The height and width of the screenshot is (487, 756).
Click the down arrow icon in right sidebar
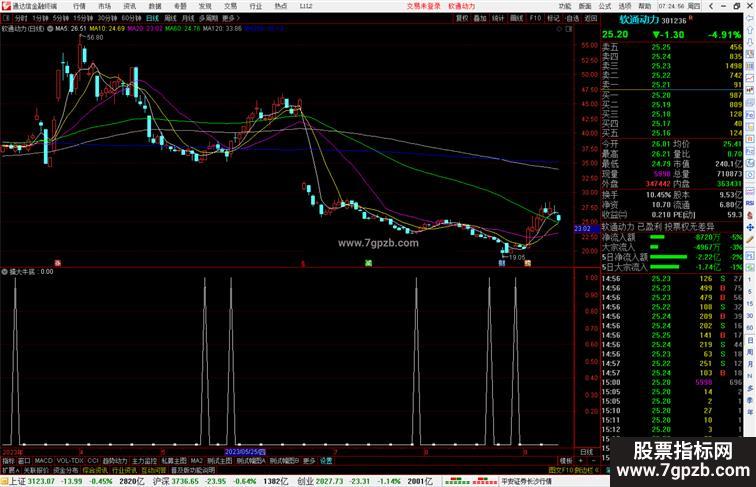(x=750, y=42)
